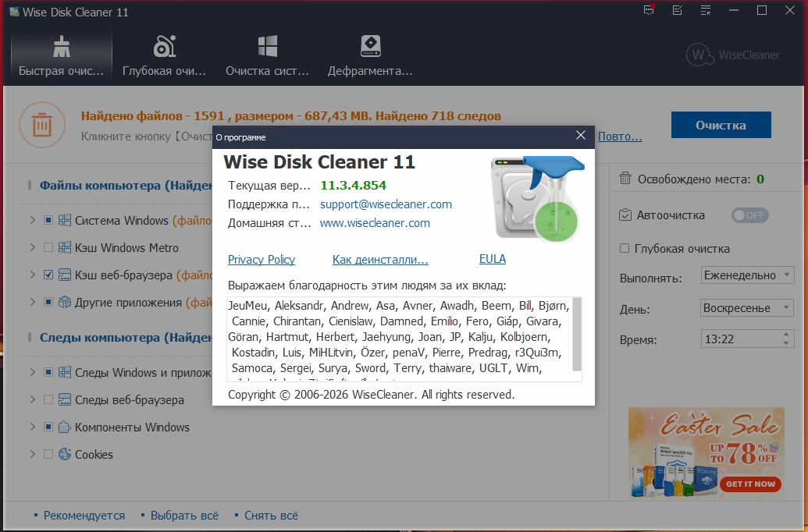Expand Другие приложения item

click(x=33, y=303)
